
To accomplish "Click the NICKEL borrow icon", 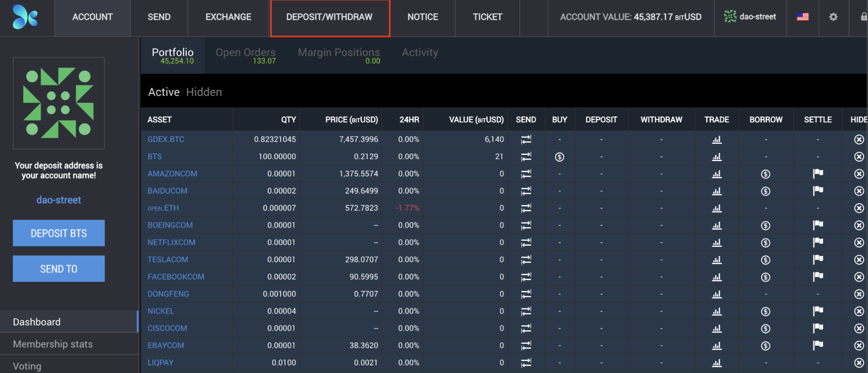I will tap(765, 311).
